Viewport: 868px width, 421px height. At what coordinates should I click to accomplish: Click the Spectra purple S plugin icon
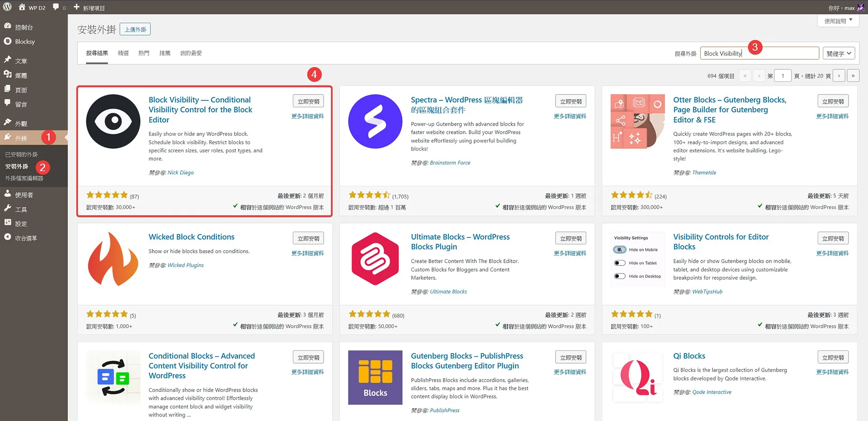coord(375,121)
